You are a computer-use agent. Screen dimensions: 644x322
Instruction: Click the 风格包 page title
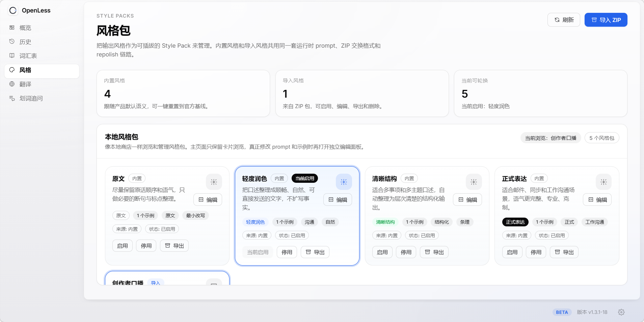tap(113, 31)
